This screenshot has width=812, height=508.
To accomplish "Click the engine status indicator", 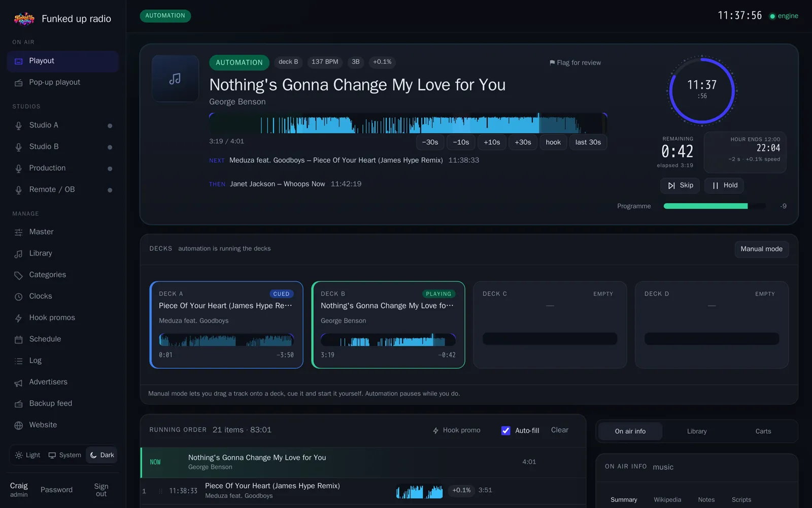I will click(784, 16).
